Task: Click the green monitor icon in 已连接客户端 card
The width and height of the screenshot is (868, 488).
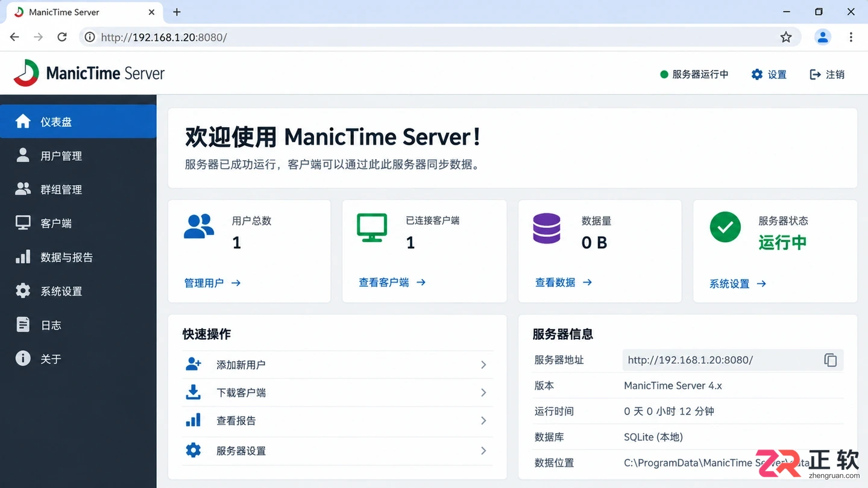Action: [372, 228]
